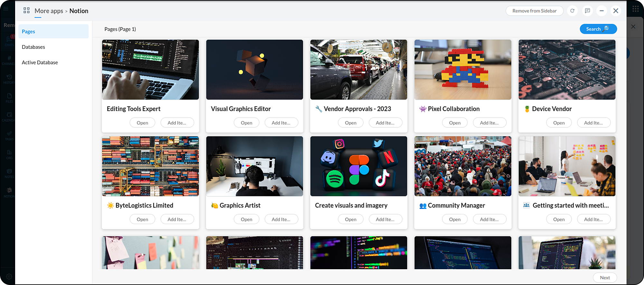Go to the Next page of results

click(x=605, y=278)
